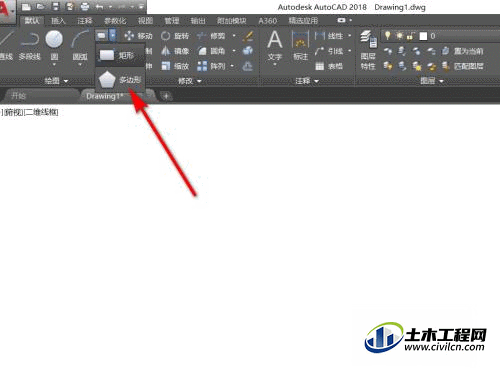The height and width of the screenshot is (375, 500).
Task: Toggle layer 0 lightbulb on/off
Action: (387, 35)
